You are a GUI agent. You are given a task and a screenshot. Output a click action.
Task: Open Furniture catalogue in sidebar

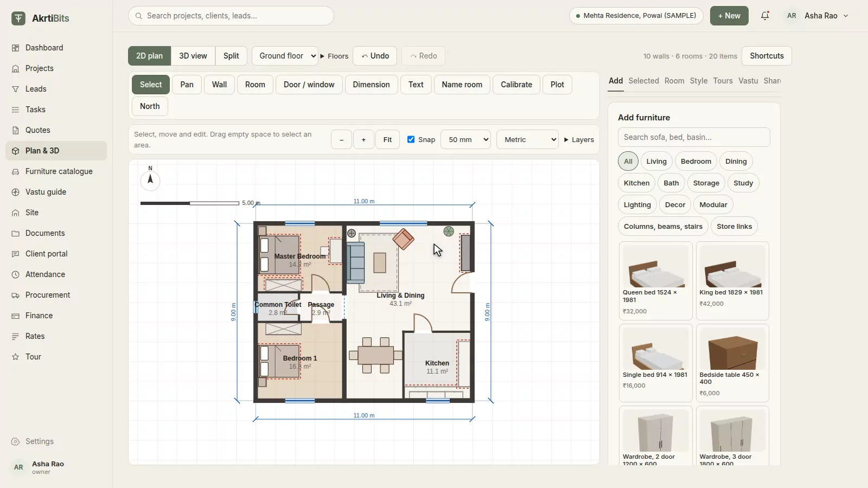(x=56, y=171)
